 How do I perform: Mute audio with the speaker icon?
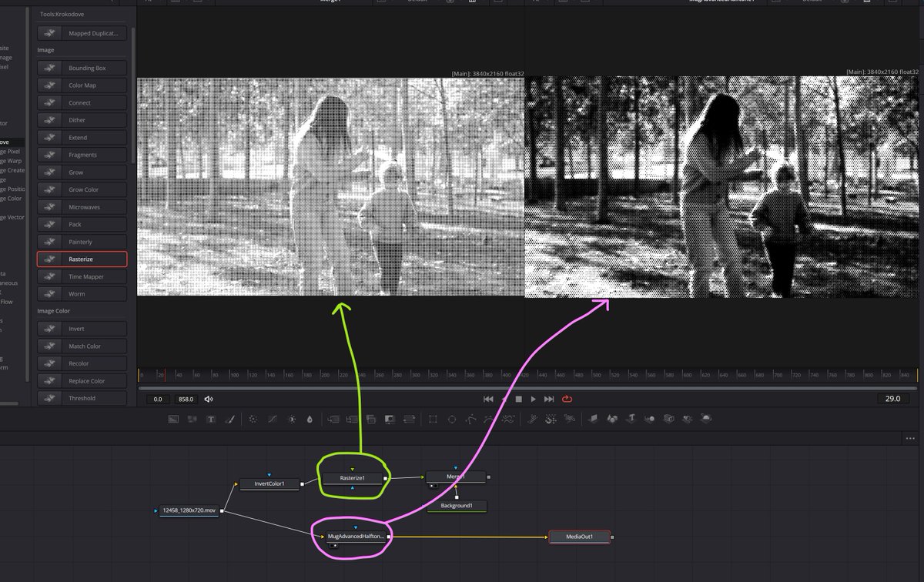[x=209, y=399]
